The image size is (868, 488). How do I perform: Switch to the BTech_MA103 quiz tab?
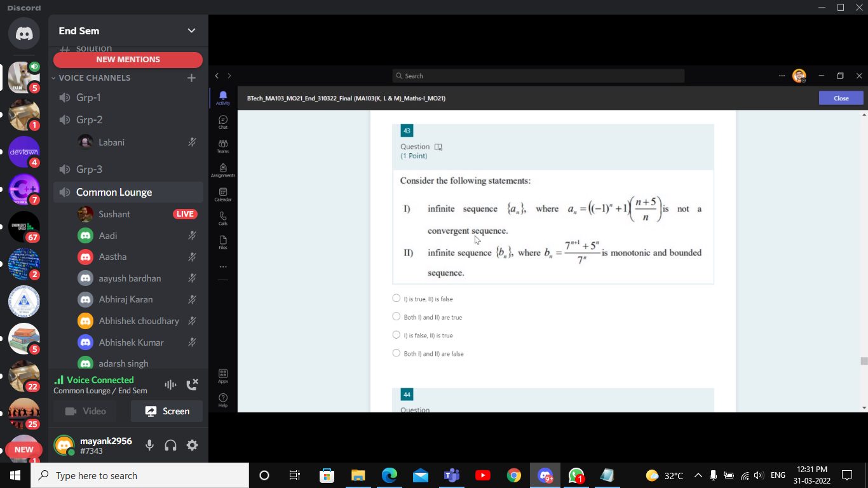346,98
